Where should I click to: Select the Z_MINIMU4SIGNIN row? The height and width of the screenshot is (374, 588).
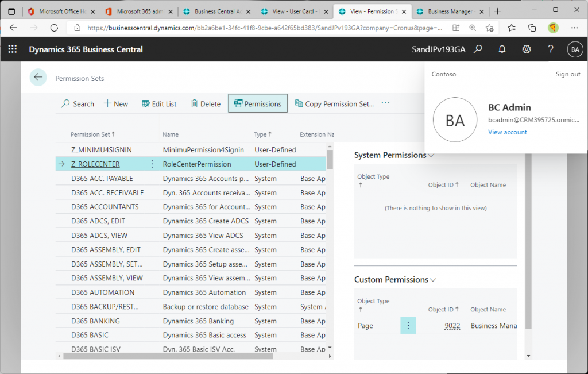point(191,150)
